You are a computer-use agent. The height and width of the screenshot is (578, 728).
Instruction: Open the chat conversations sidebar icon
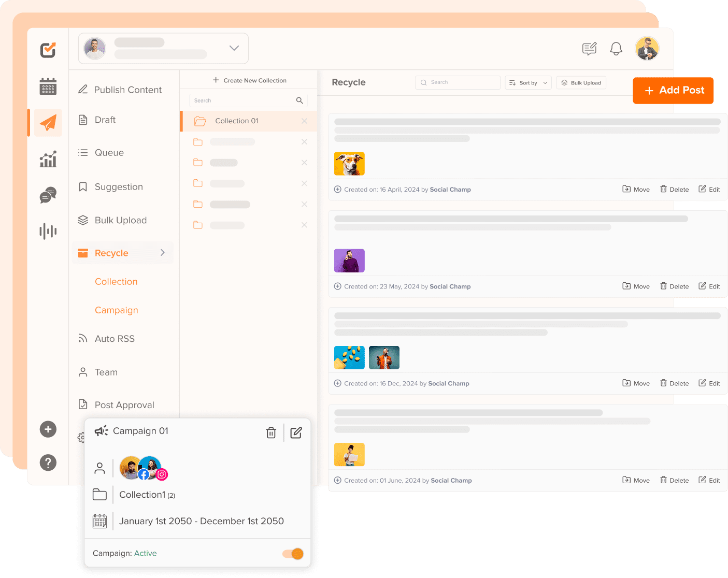[48, 195]
